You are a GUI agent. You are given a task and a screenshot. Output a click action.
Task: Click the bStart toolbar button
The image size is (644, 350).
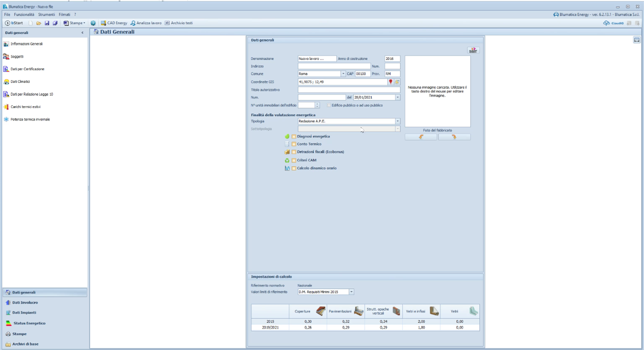pos(14,23)
